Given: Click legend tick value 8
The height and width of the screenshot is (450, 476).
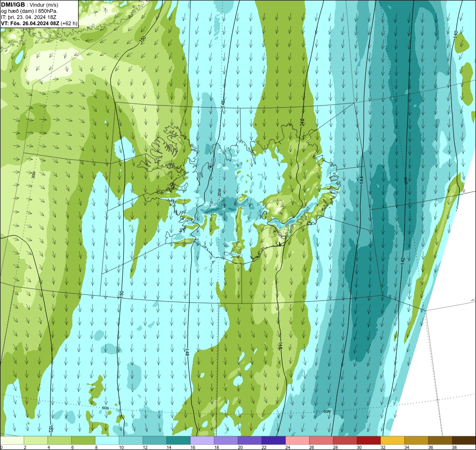Looking at the screenshot, I should tap(96, 447).
